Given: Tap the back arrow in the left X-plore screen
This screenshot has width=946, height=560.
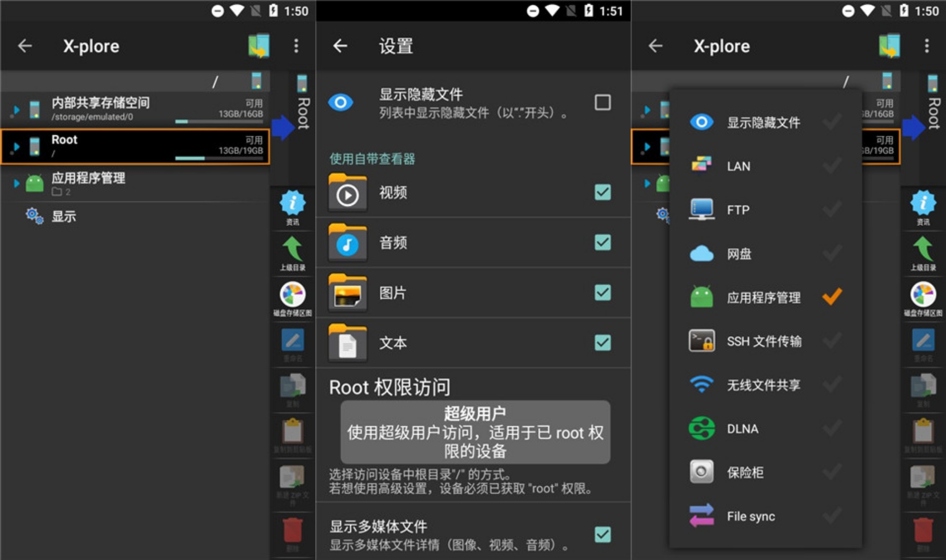Looking at the screenshot, I should coord(25,46).
